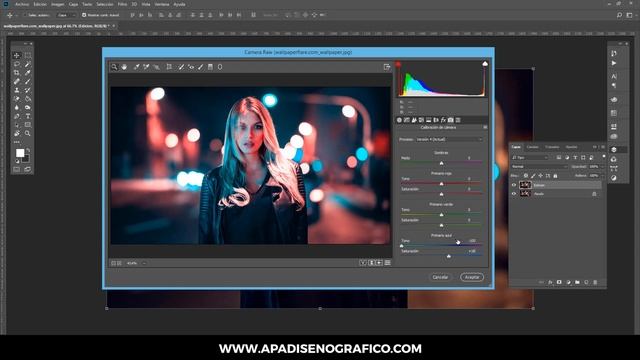Open the Camera Calibration panel icon
640x360 pixels.
click(451, 120)
